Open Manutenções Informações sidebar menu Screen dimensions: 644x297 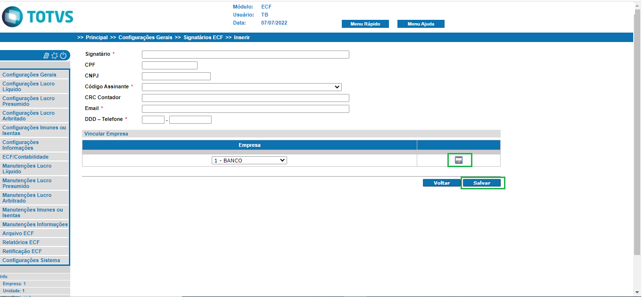[35, 224]
